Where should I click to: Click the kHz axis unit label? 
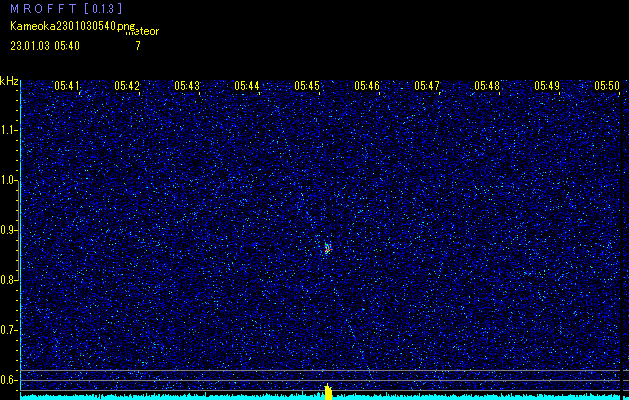pyautogui.click(x=9, y=81)
